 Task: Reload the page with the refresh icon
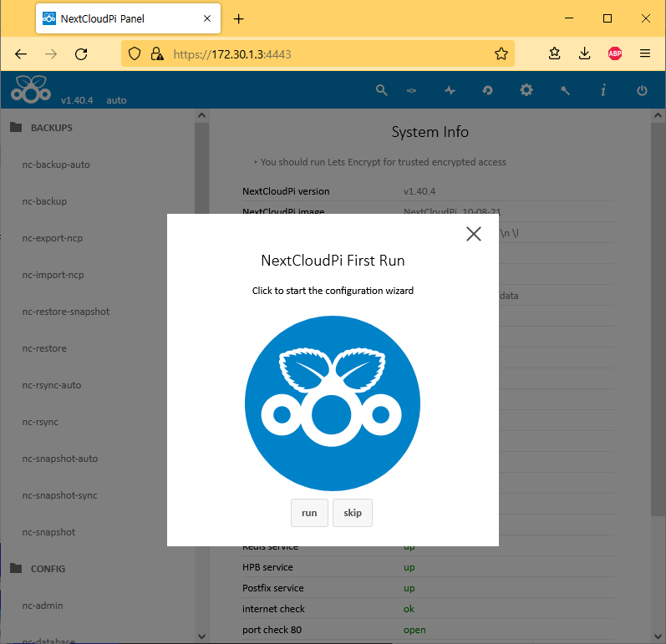coord(81,54)
